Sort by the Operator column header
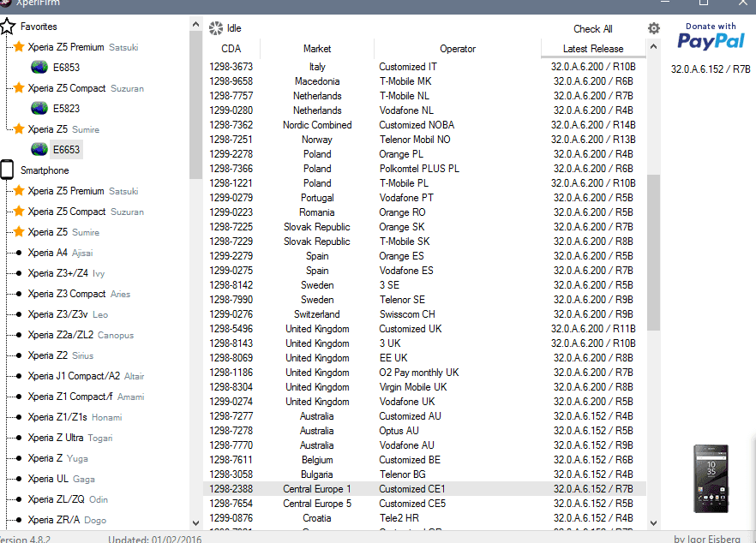The image size is (756, 543). coord(458,49)
